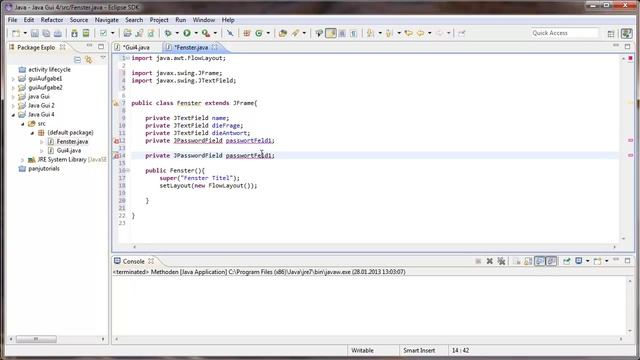Open the Debug dropdown arrow
Screen dimensions: 640x360
(177, 33)
